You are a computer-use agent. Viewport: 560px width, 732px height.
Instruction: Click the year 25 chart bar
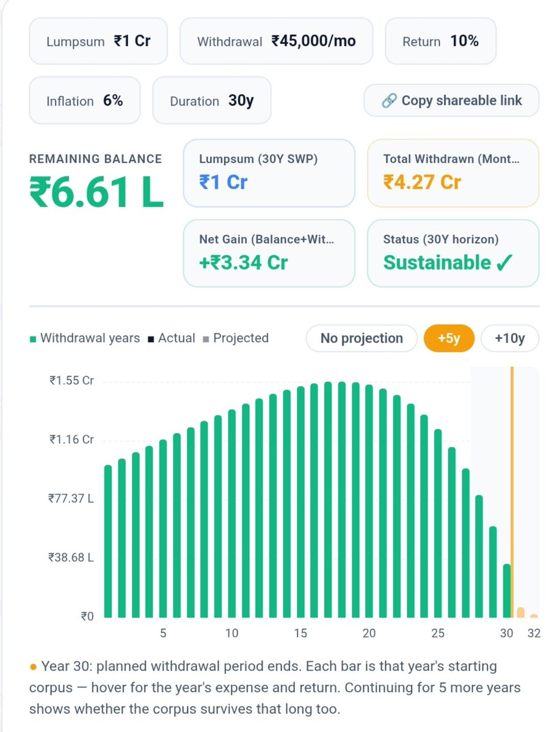[438, 523]
